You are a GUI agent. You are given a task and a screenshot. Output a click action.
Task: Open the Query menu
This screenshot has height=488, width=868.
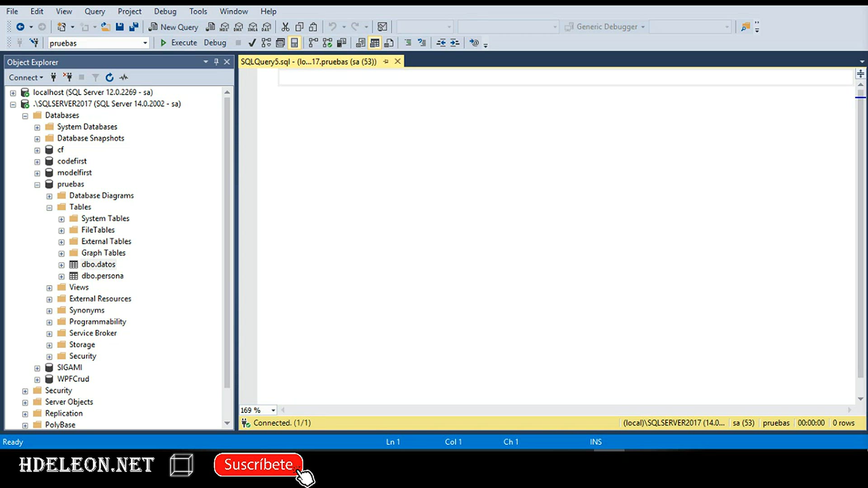94,11
